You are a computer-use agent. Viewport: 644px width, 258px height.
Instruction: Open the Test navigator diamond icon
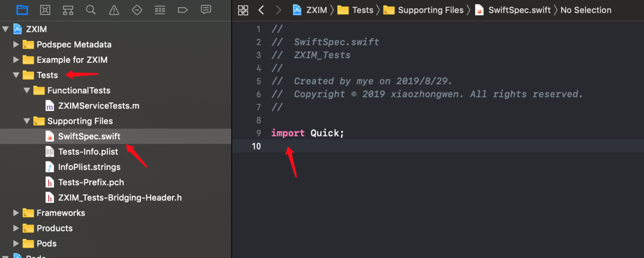point(137,10)
